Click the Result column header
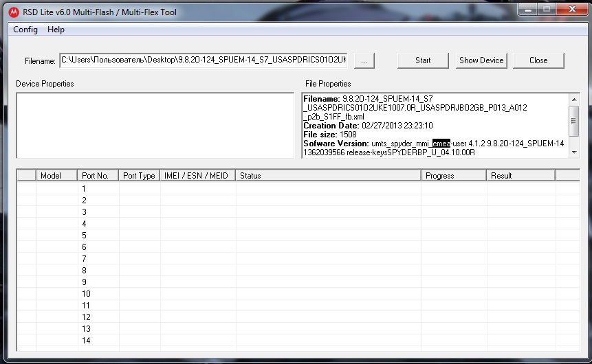 pos(520,175)
